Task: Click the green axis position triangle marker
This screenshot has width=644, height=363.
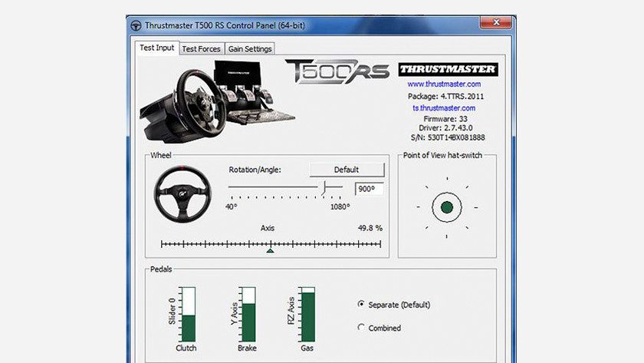Action: (270, 250)
